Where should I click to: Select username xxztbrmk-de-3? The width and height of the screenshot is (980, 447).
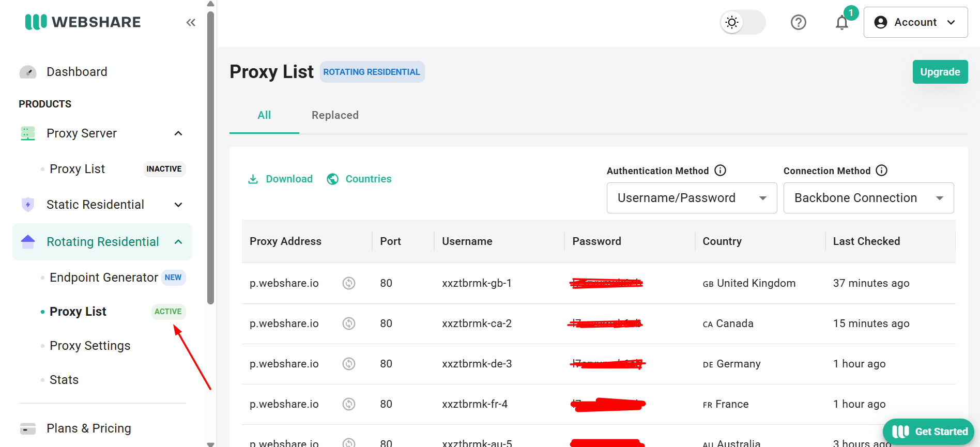[x=477, y=364]
